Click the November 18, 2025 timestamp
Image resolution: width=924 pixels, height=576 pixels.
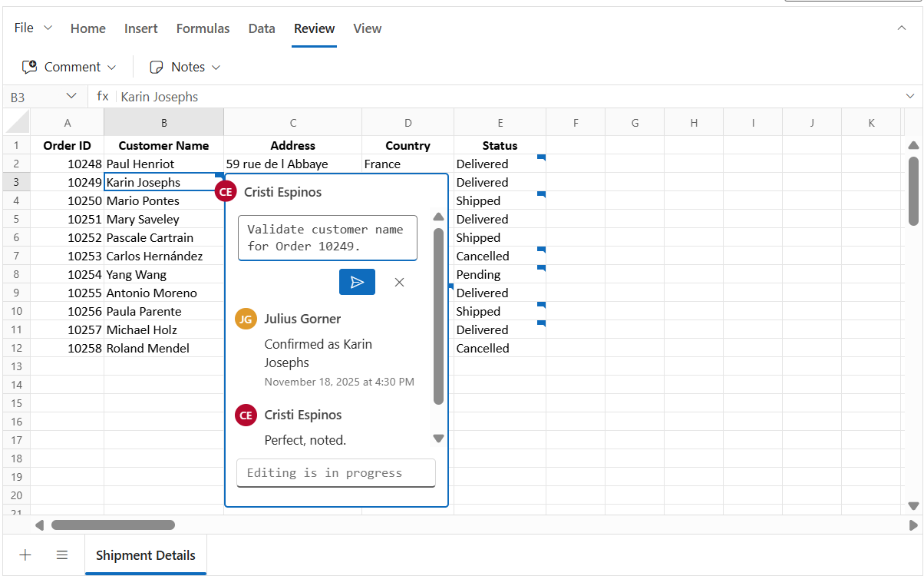coord(339,382)
